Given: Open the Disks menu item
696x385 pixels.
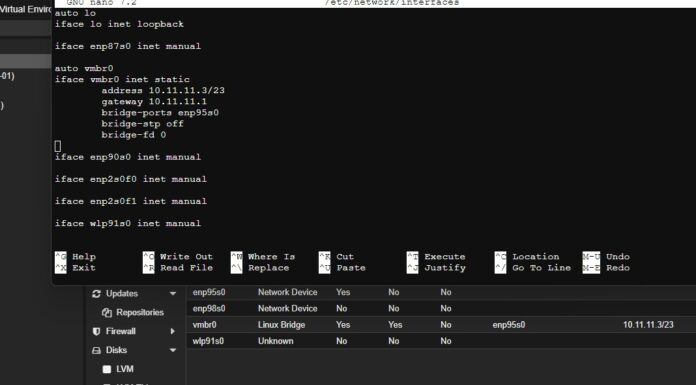Looking at the screenshot, I should click(116, 350).
